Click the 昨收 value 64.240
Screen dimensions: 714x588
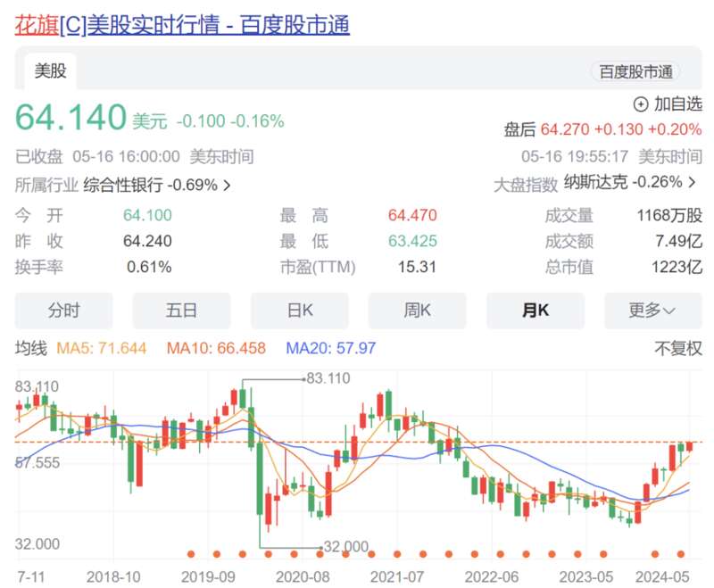[147, 241]
